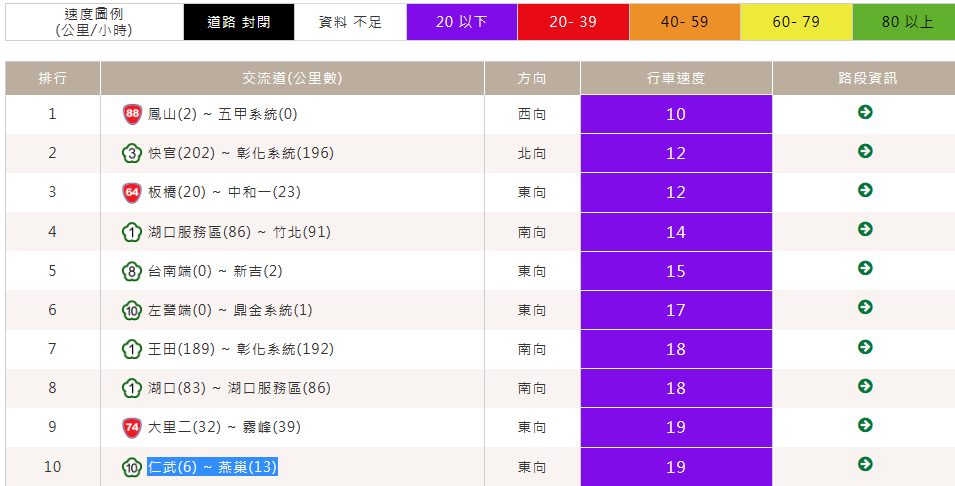955x486 pixels.
Task: Click the 行車速度 column header
Action: [x=676, y=78]
